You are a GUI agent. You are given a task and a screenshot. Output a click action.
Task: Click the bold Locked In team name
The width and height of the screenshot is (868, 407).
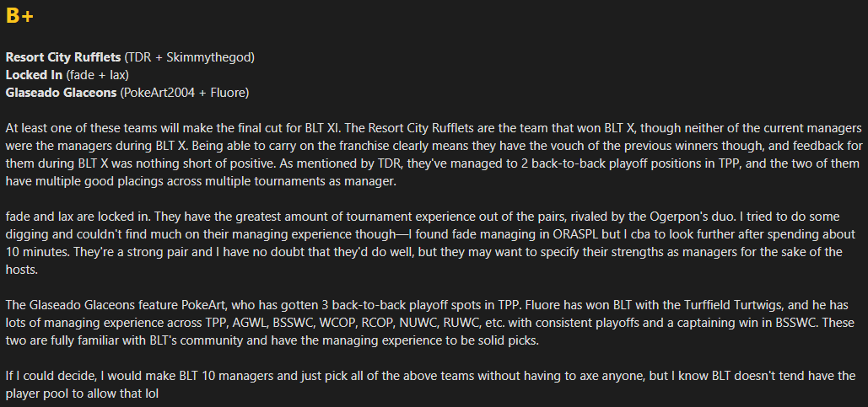click(34, 75)
